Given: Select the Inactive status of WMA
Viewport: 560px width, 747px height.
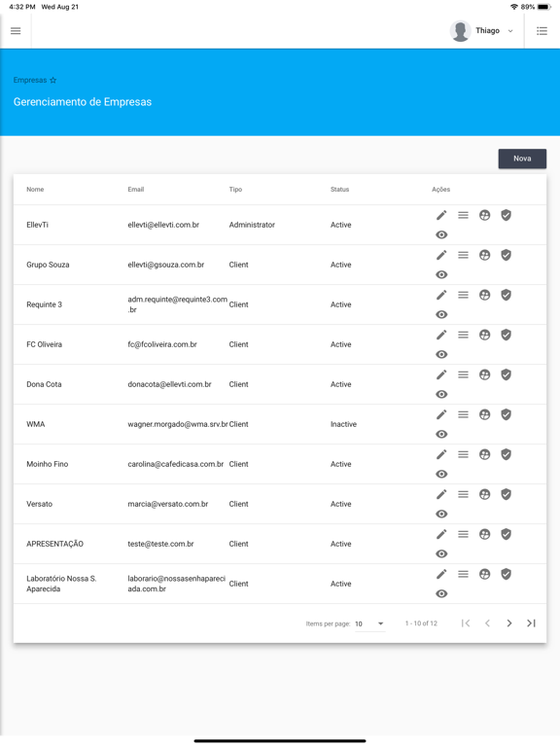Looking at the screenshot, I should 343,424.
